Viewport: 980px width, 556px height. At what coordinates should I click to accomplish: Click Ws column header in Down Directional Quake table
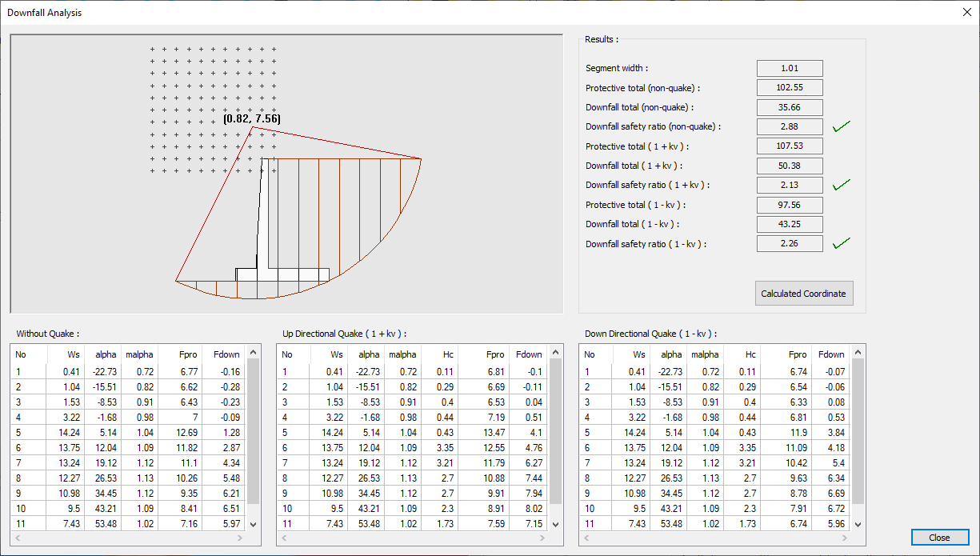coord(638,354)
